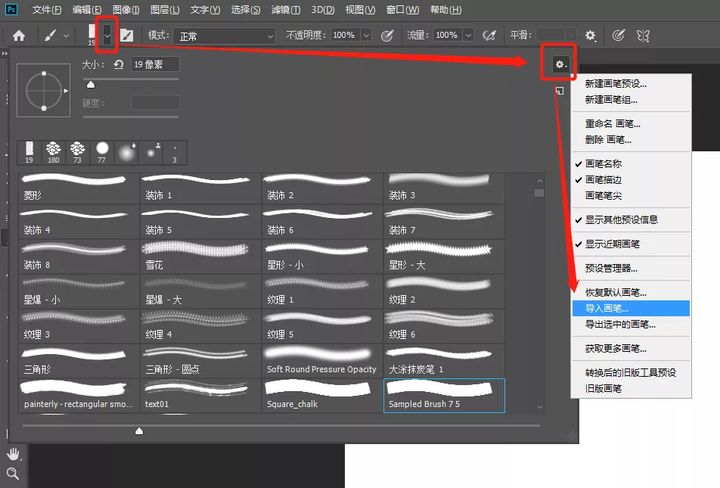Choose the Square_chalk brush preset
This screenshot has height=488, width=720.
322,396
